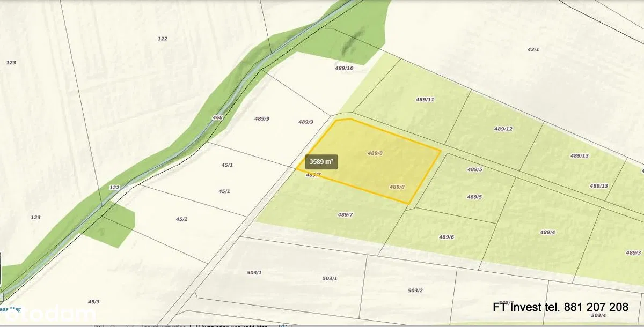644x327 pixels.
Task: Click the otodom watermark logo
Action: pos(48,314)
